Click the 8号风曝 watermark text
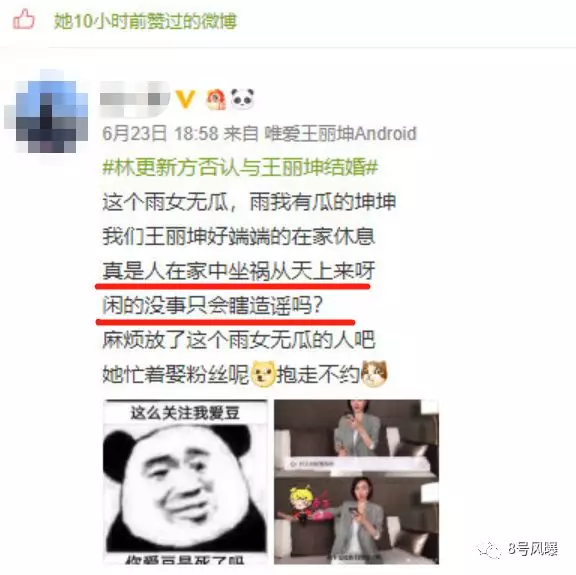Viewport: 576px width, 575px height. point(533,549)
